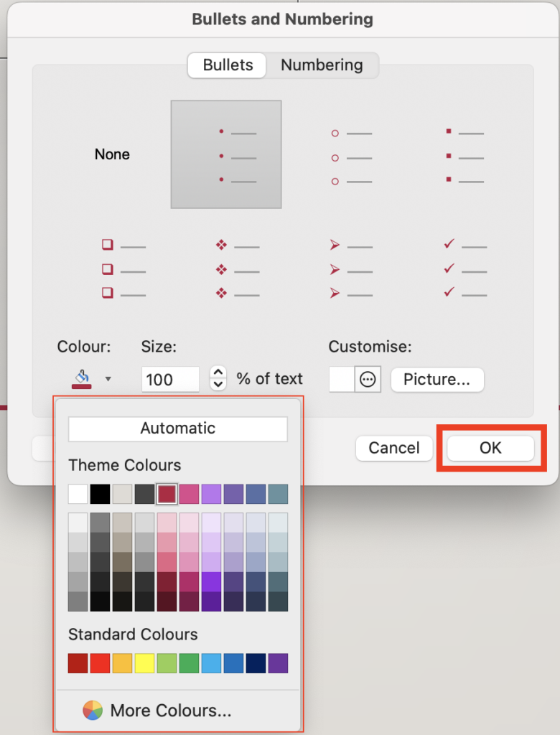Pick the yellow standard colour swatch
560x735 pixels.
[x=144, y=663]
